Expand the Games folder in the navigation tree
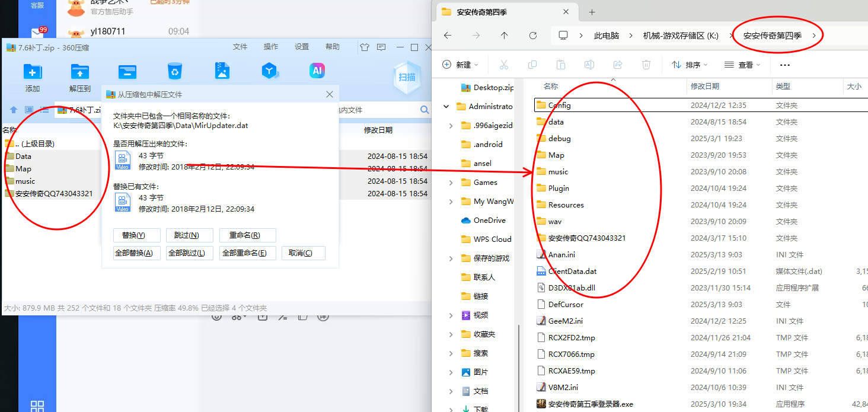This screenshot has width=868, height=412. click(451, 183)
